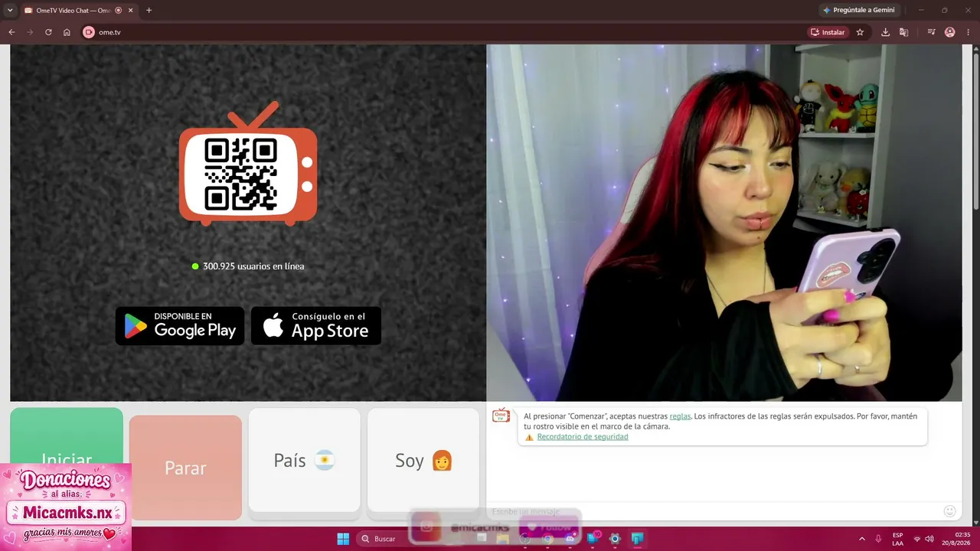
Task: Click the webcam video preview
Action: pos(724,223)
